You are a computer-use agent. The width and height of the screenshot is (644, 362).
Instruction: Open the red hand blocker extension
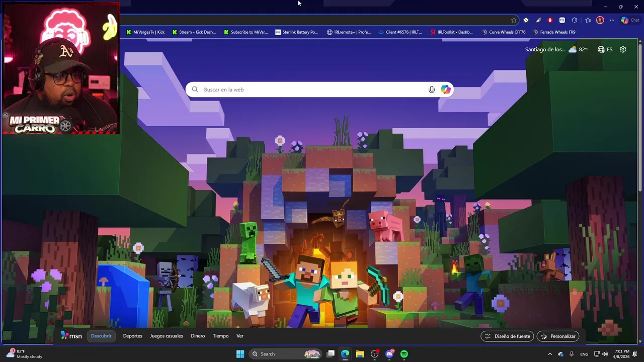coord(550,20)
